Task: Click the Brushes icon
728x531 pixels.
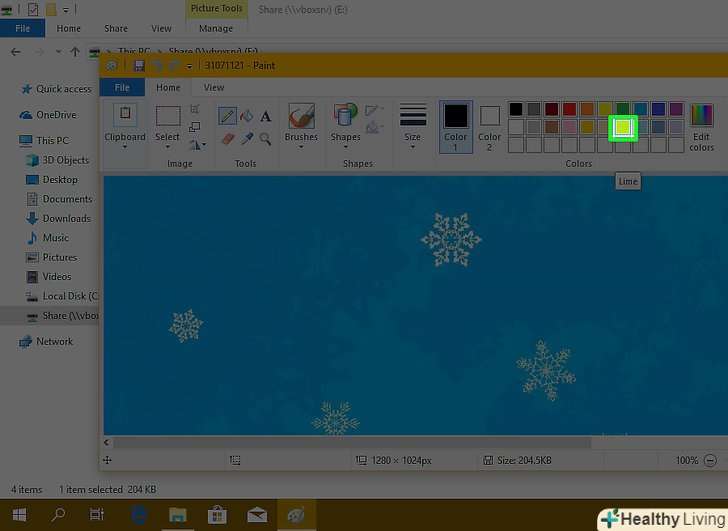Action: click(x=301, y=116)
